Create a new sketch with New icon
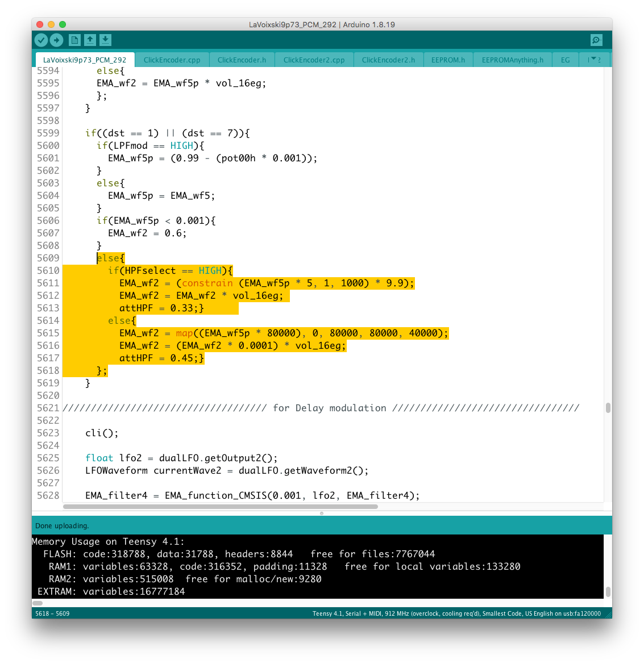The width and height of the screenshot is (644, 664). (x=74, y=40)
